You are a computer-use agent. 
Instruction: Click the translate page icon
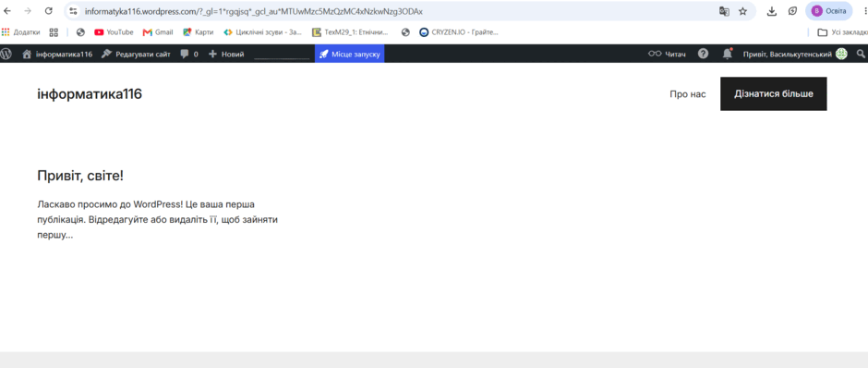724,11
